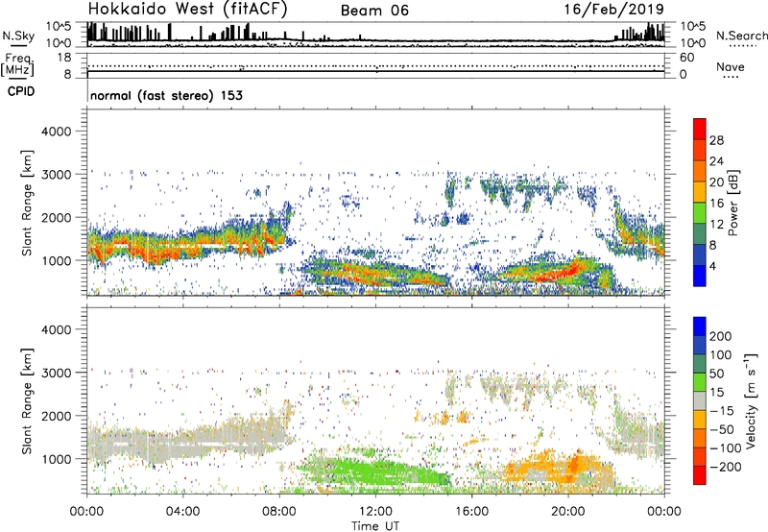
Task: Click the '200' tick on Velocity colorbar
Action: tap(721, 336)
